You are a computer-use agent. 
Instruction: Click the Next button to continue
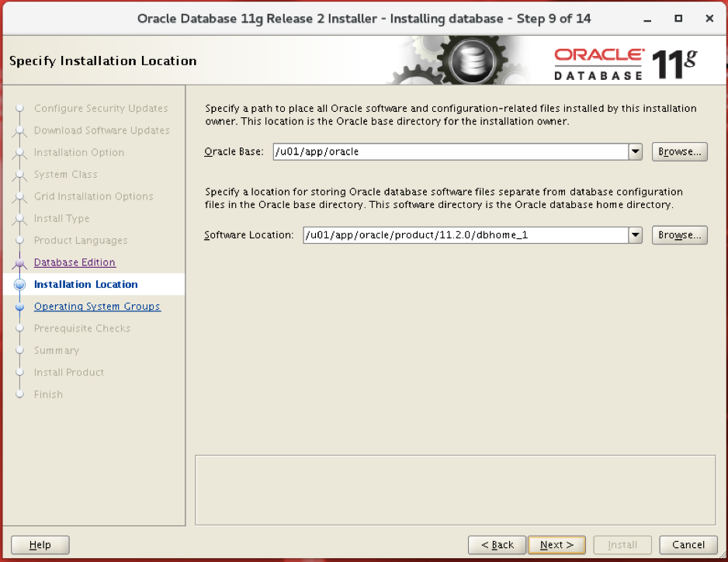point(556,544)
